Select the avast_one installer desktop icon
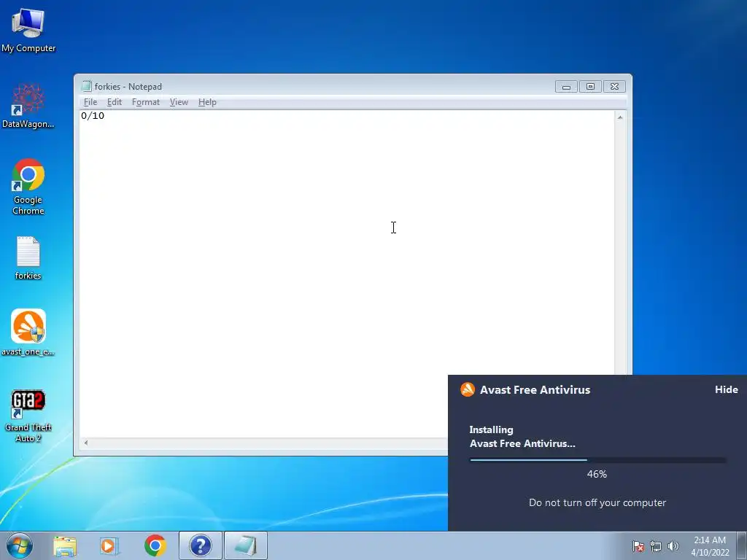This screenshot has height=560, width=747. coord(28,332)
